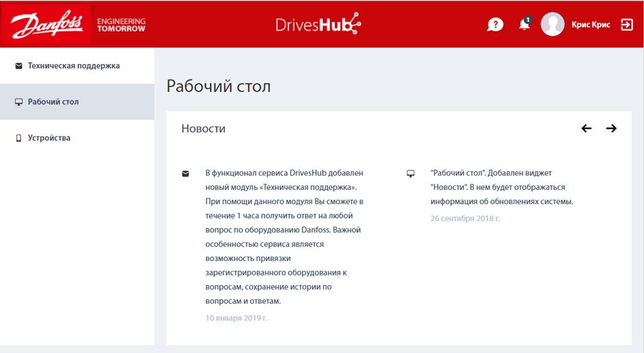Screen dimensions: 644x353
Task: Open Техническая поддержка in the sidebar
Action: pyautogui.click(x=73, y=66)
